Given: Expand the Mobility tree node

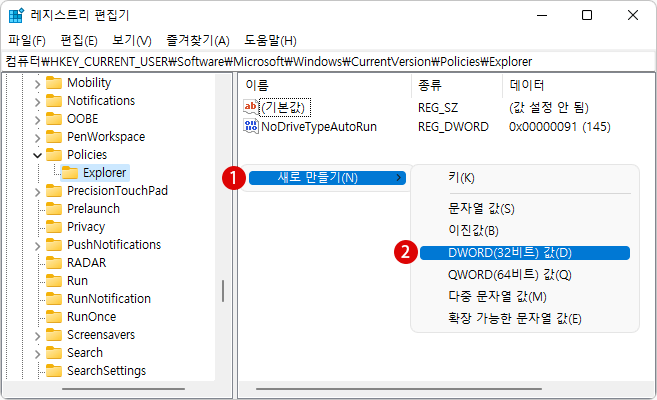Looking at the screenshot, I should click(x=37, y=84).
